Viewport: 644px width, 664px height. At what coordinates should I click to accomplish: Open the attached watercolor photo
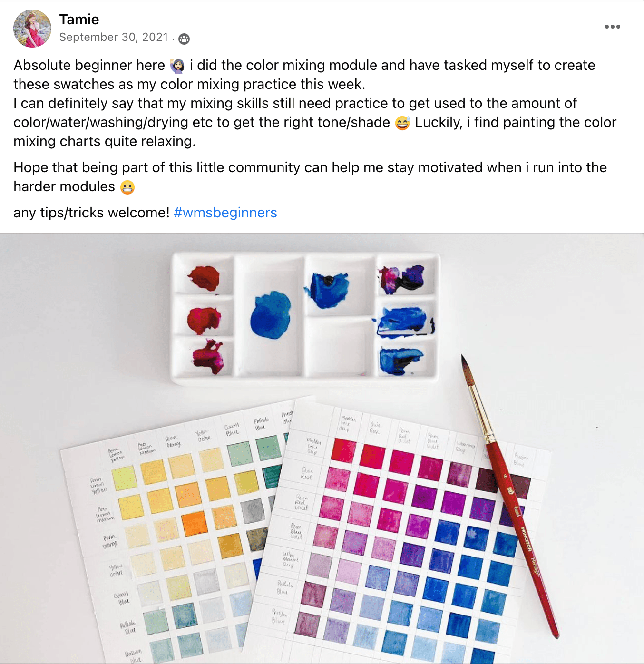pyautogui.click(x=322, y=448)
